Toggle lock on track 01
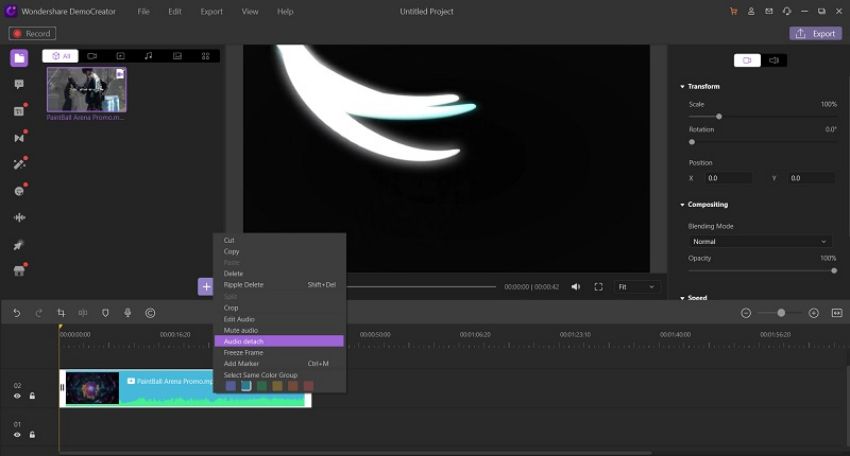850x456 pixels. click(32, 435)
